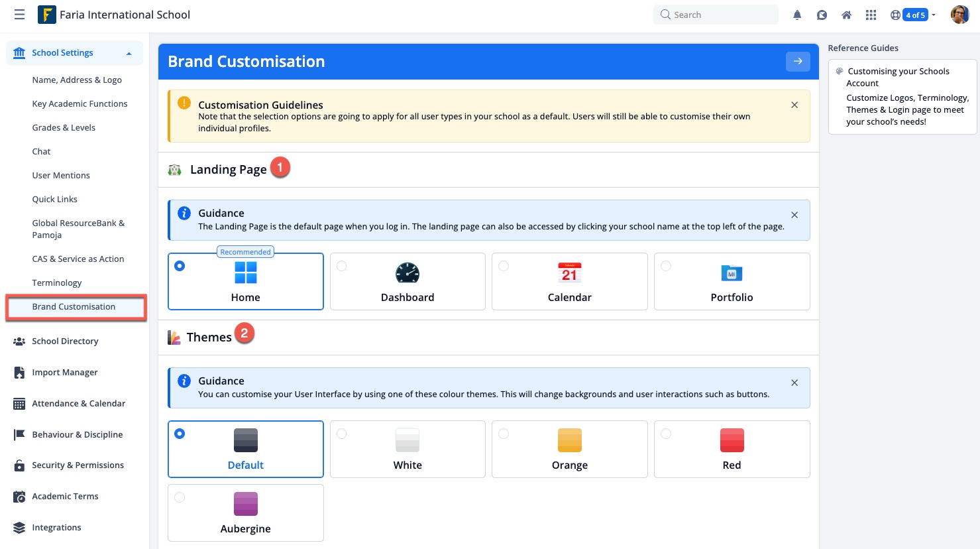Click the Themes palette section icon
Screen dimensions: 980x549
coord(174,337)
